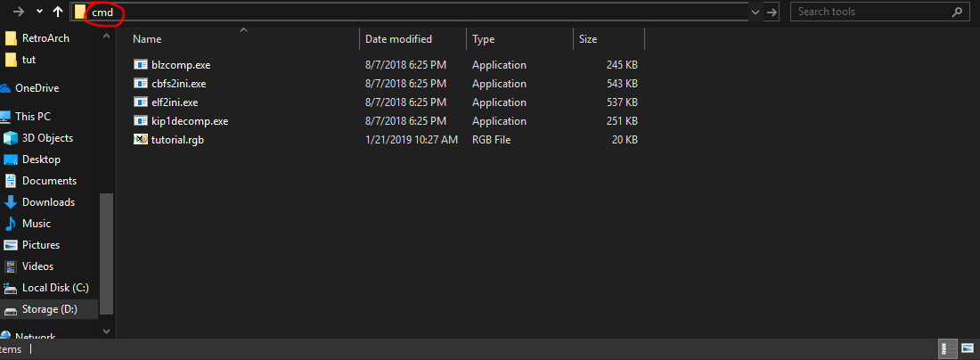Screen dimensions: 980x360
Task: Select Storage (D:) drive in sidebar
Action: click(49, 308)
